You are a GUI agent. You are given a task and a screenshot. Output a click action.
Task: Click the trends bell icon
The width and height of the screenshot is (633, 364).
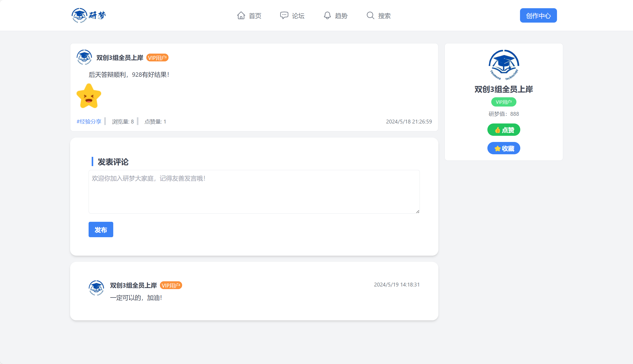coord(327,15)
